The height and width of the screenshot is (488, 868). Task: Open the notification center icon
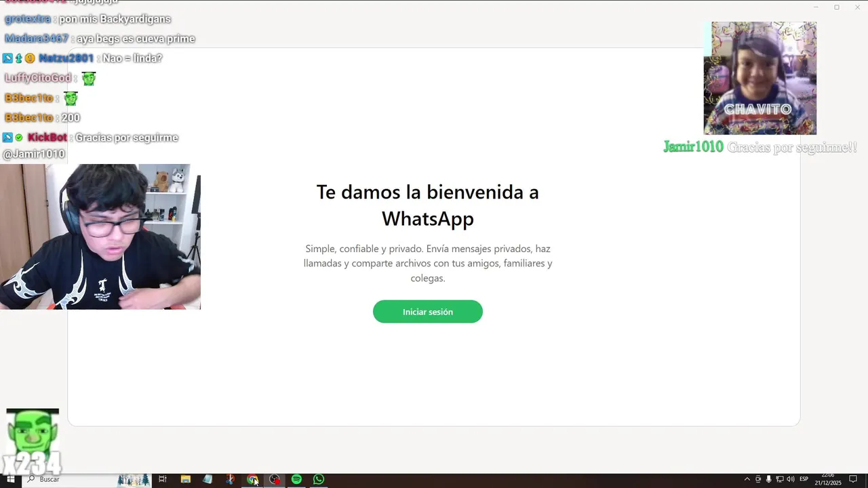[853, 479]
